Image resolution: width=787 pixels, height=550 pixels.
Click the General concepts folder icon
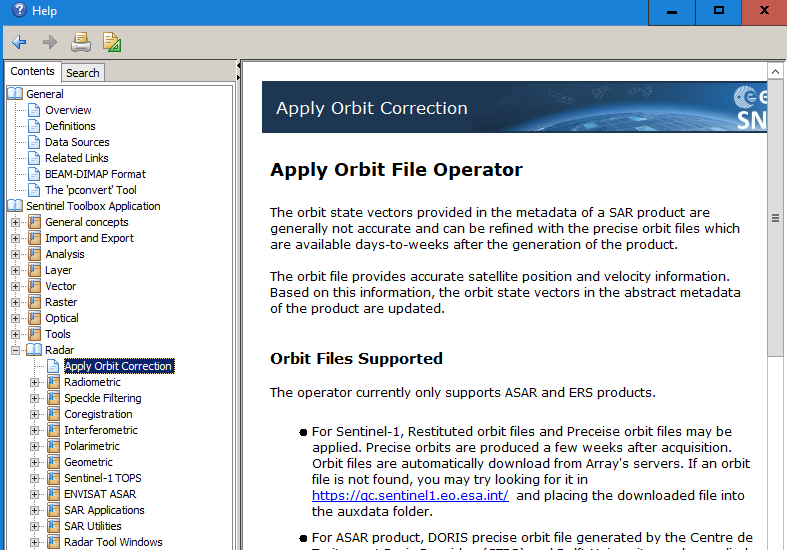click(35, 222)
